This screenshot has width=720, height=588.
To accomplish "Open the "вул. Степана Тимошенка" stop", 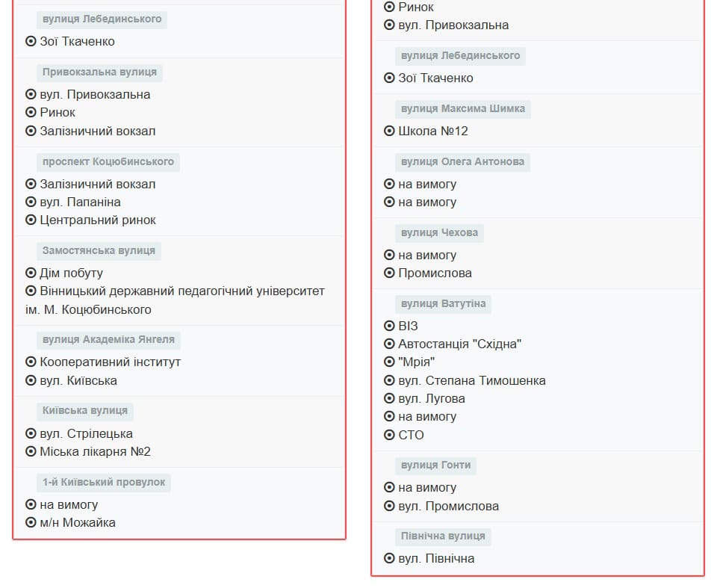I will pyautogui.click(x=471, y=380).
